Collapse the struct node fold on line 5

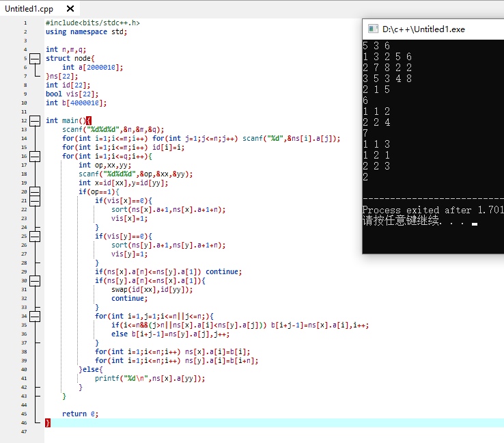(x=35, y=59)
